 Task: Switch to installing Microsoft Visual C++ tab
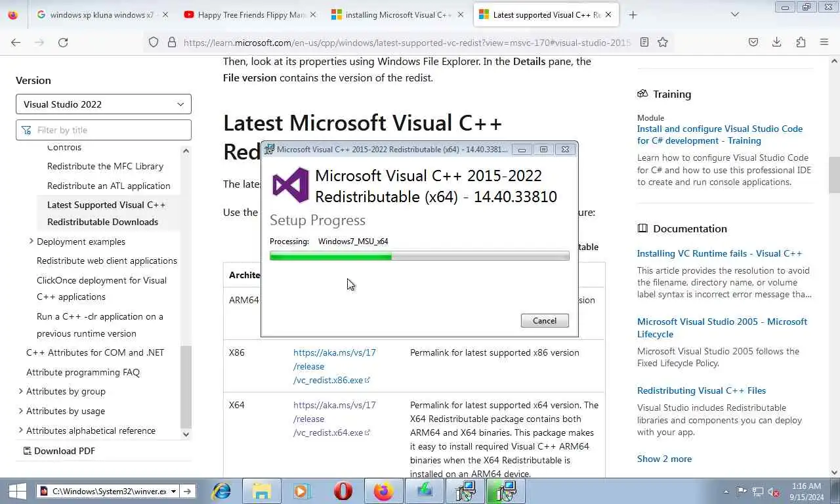396,14
